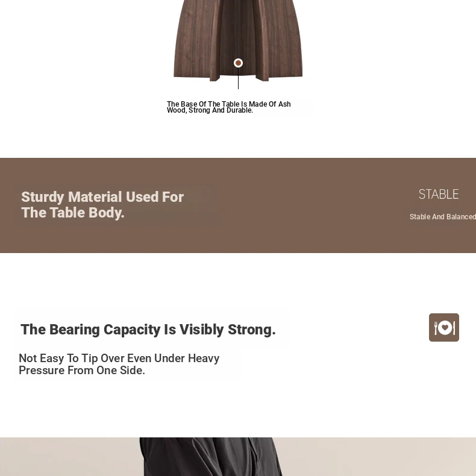Click the brown dining plate icon badge
Image resolution: width=476 pixels, height=476 pixels.
click(x=444, y=327)
